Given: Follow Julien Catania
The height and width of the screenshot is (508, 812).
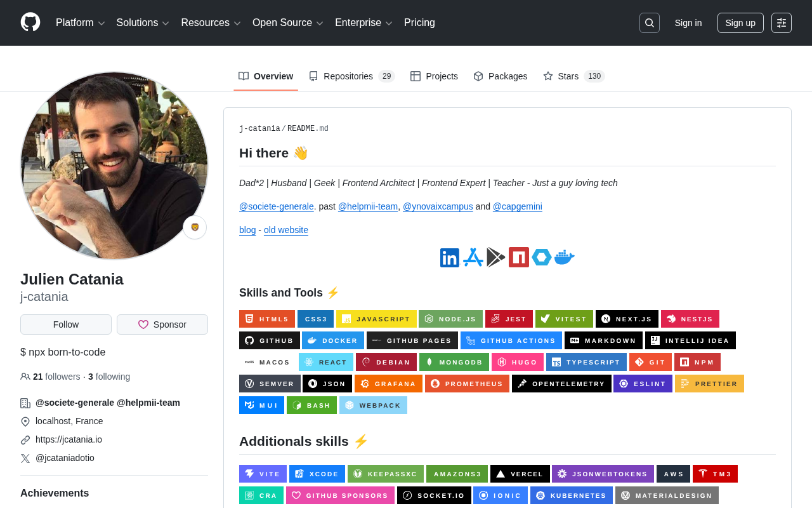Looking at the screenshot, I should tap(66, 324).
